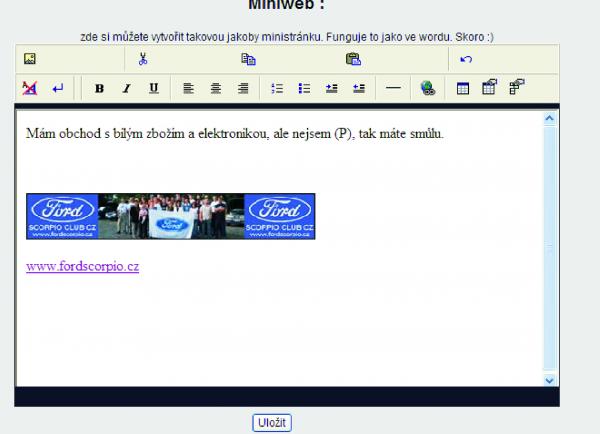
Task: Click the second indent arrow icon
Action: point(359,88)
